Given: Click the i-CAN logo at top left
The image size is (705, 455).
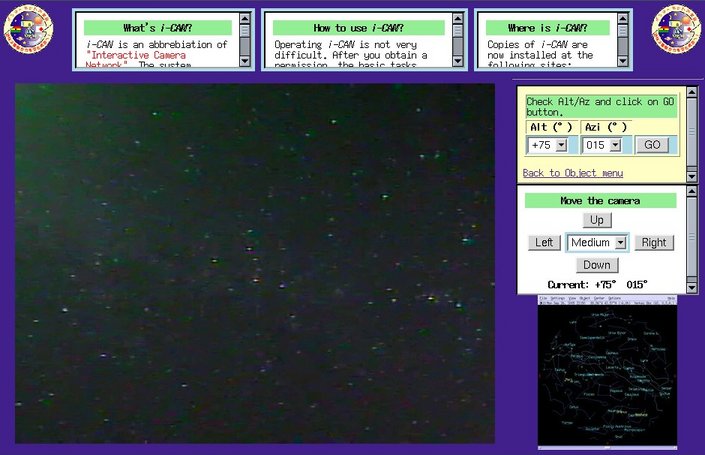Looking at the screenshot, I should [x=28, y=29].
